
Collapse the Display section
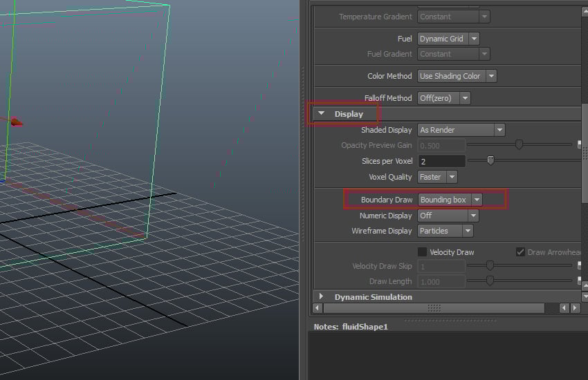pos(322,113)
